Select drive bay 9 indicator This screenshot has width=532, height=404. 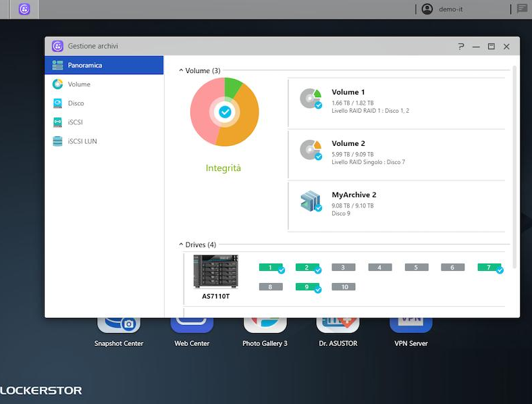(x=307, y=287)
